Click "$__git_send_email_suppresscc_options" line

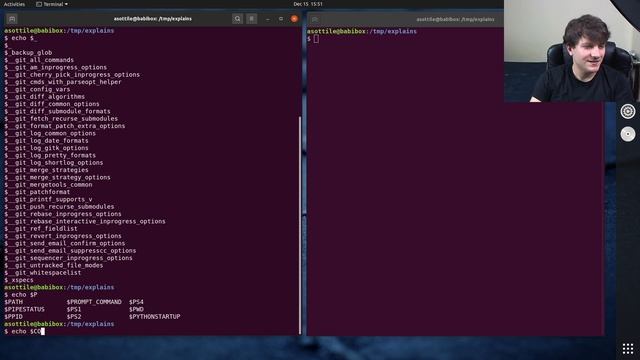pyautogui.click(x=70, y=251)
